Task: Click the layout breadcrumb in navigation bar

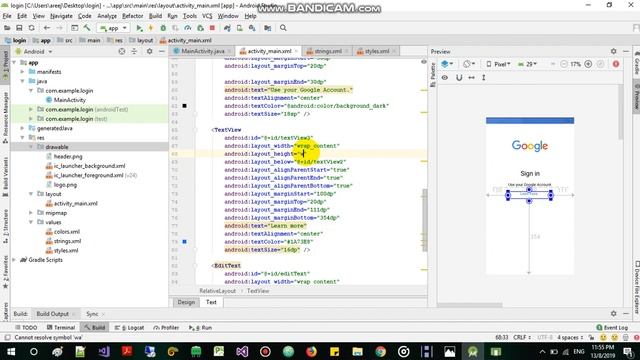Action: click(141, 40)
